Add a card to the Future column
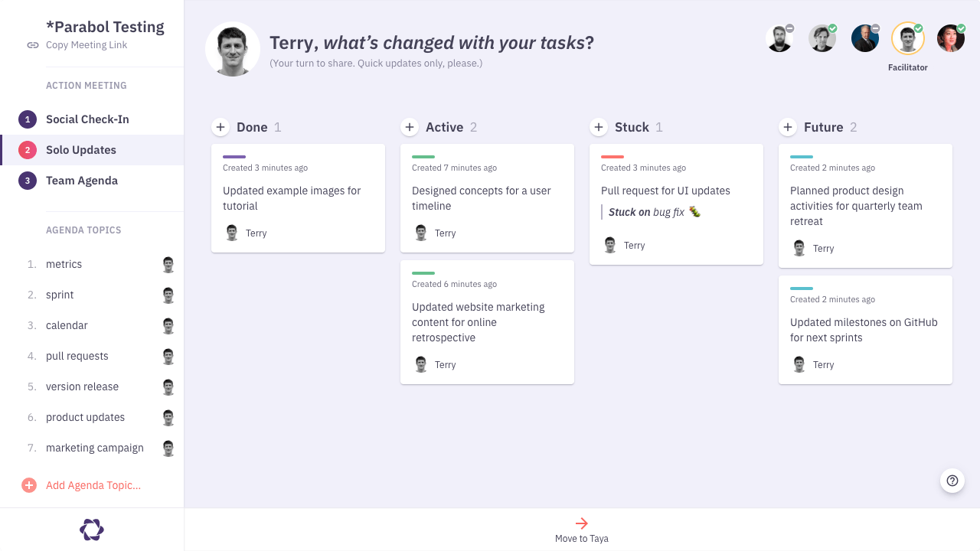Image resolution: width=980 pixels, height=551 pixels. tap(788, 127)
